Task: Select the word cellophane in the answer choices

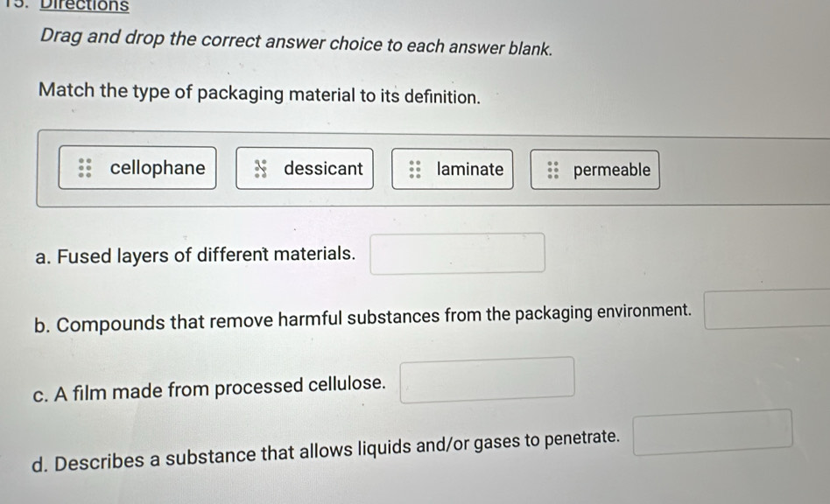Action: [x=158, y=168]
